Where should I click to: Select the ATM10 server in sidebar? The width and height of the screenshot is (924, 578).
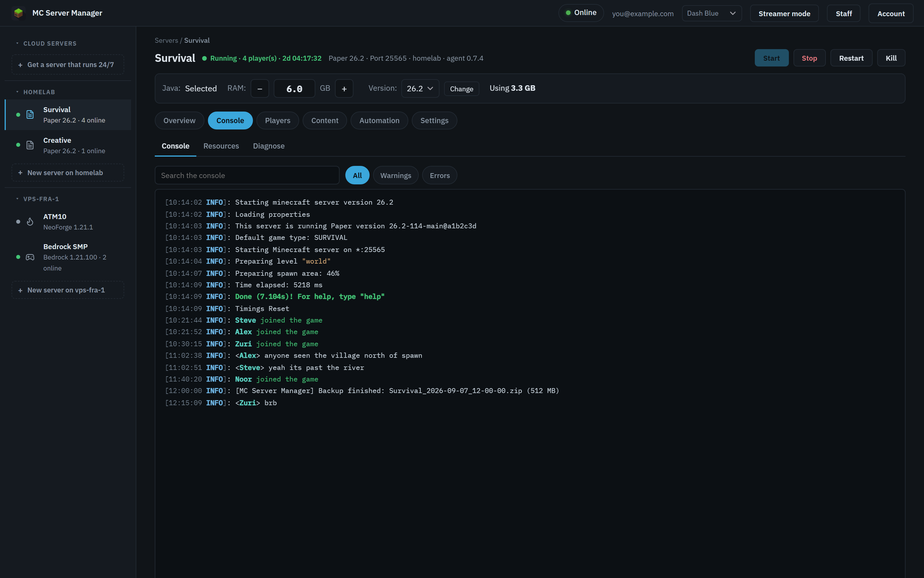(68, 222)
